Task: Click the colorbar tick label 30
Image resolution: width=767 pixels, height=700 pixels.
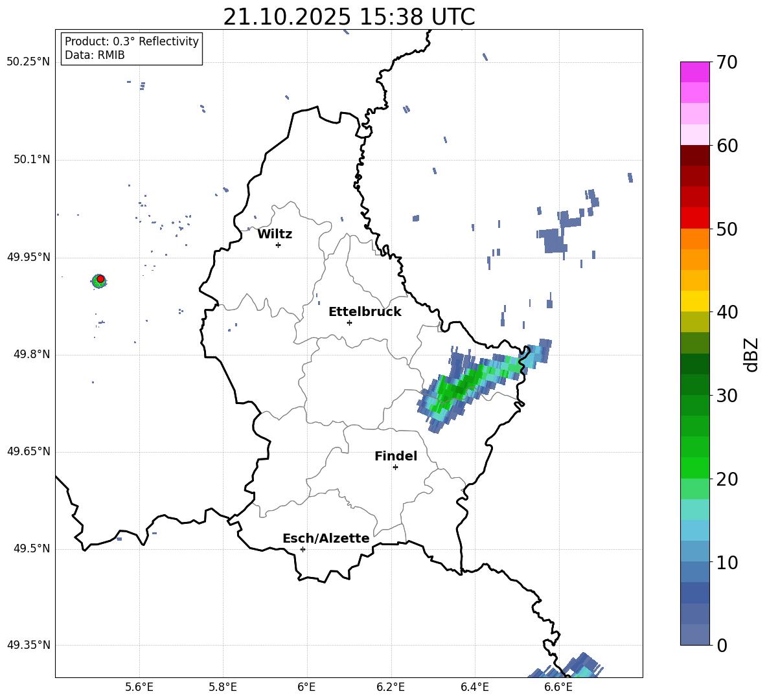Action: pos(727,396)
